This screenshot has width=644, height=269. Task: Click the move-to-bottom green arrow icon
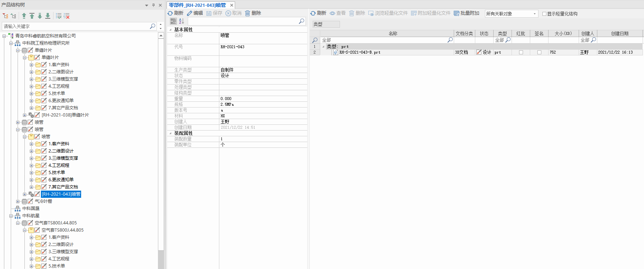(48, 16)
